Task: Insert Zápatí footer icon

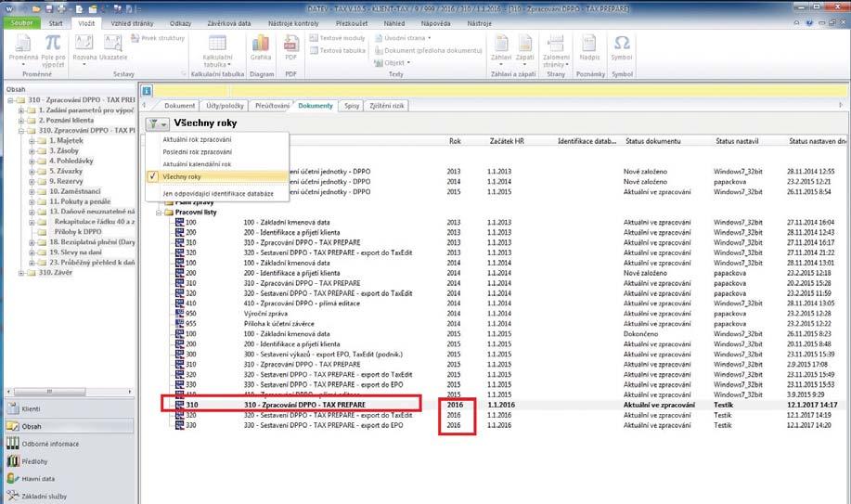Action: tap(525, 49)
